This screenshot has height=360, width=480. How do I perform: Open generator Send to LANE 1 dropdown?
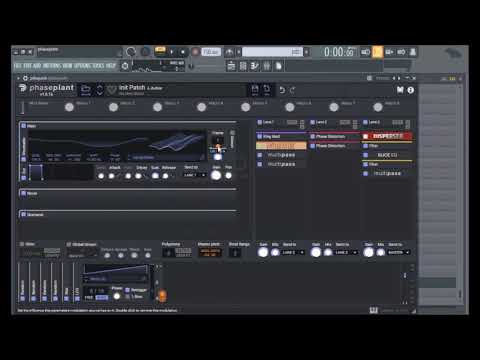point(195,175)
